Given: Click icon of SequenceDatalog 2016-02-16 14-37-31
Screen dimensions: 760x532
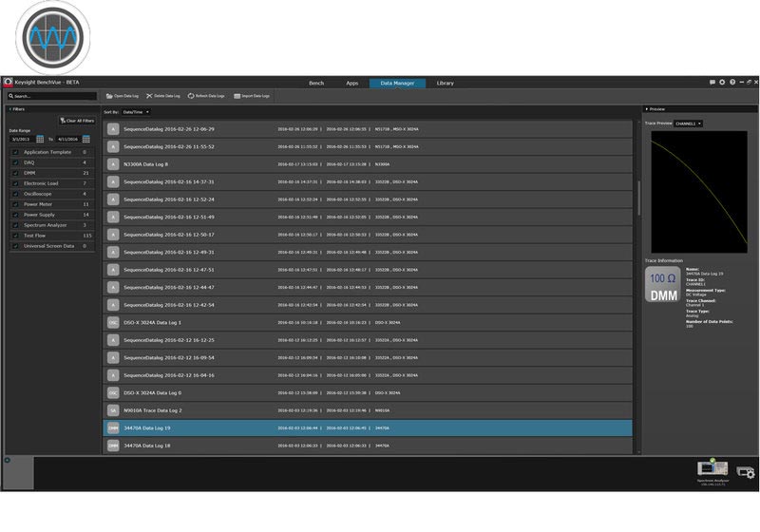Looking at the screenshot, I should 113,182.
